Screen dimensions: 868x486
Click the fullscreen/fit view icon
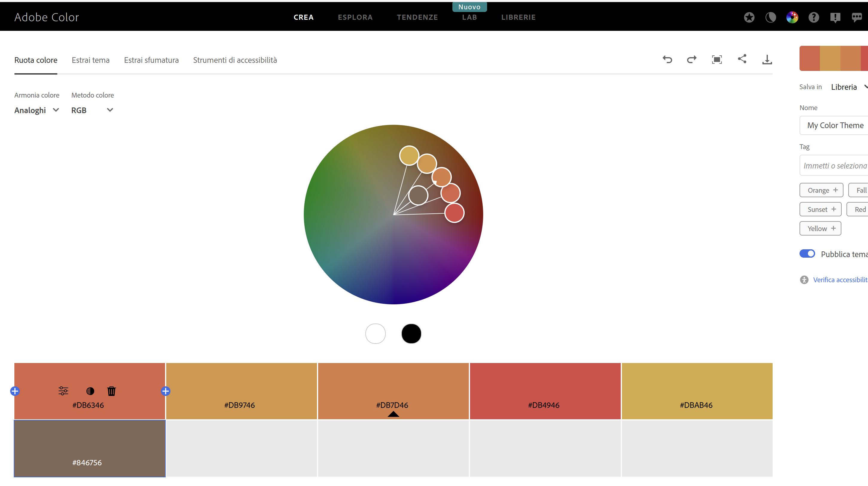tap(717, 59)
